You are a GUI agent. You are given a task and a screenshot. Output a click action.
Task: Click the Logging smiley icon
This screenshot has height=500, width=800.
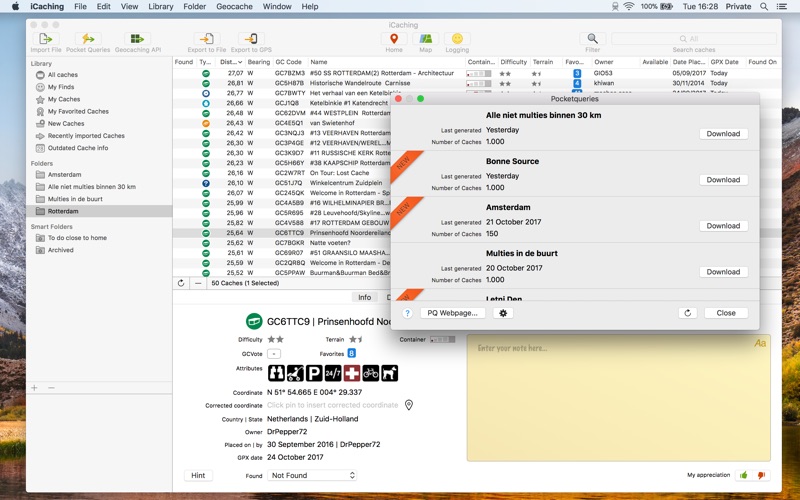pos(457,39)
